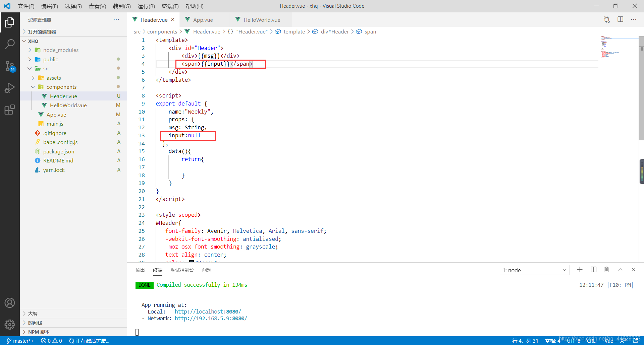Switch to the 调试控制台 debug console tab
Image resolution: width=644 pixels, height=345 pixels.
[182, 270]
